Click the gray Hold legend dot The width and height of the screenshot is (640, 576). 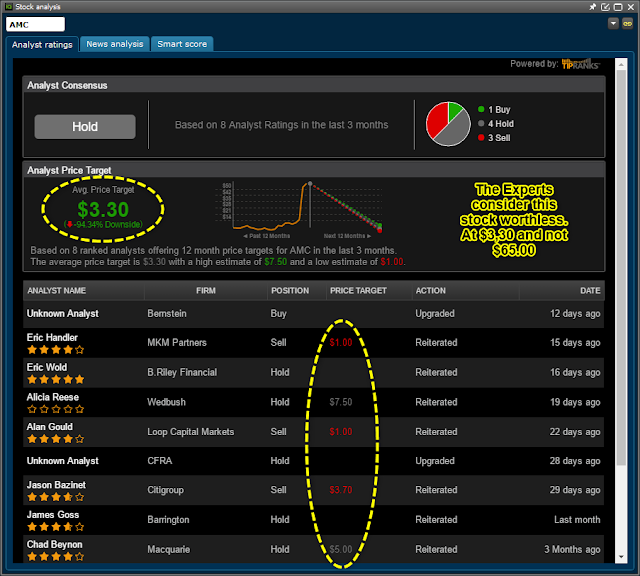click(x=481, y=123)
